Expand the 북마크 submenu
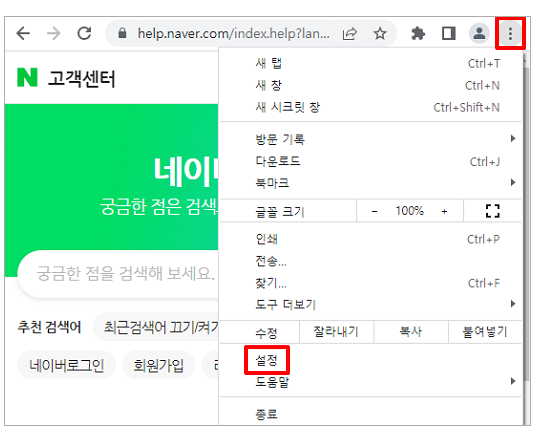Image resolution: width=533 pixels, height=431 pixels. [x=371, y=183]
